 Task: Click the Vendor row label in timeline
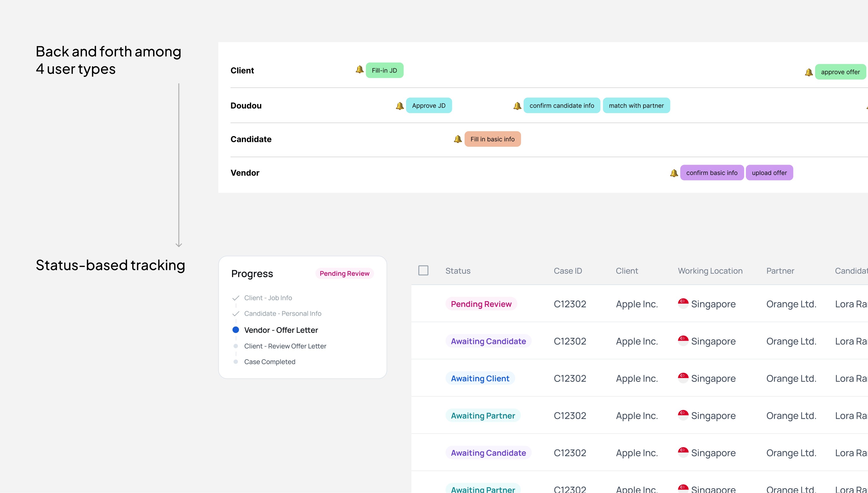(x=245, y=173)
